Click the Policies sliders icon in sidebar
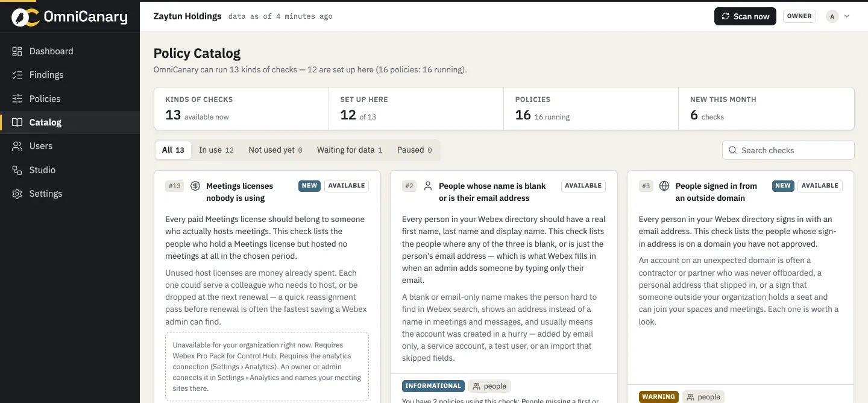 pyautogui.click(x=17, y=99)
